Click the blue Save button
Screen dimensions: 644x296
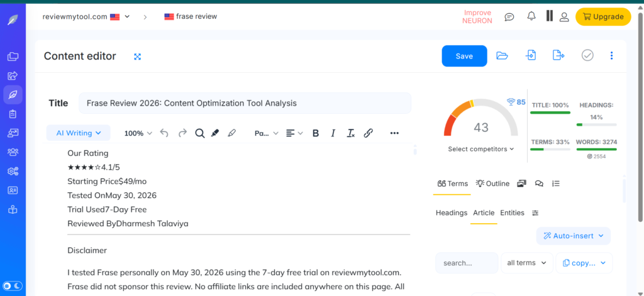(x=464, y=56)
